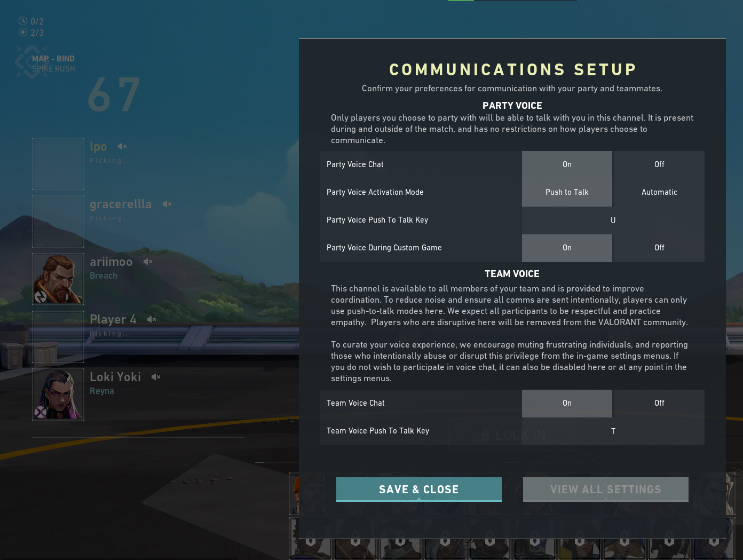
Task: Click the 67 countdown timer
Action: 114,95
